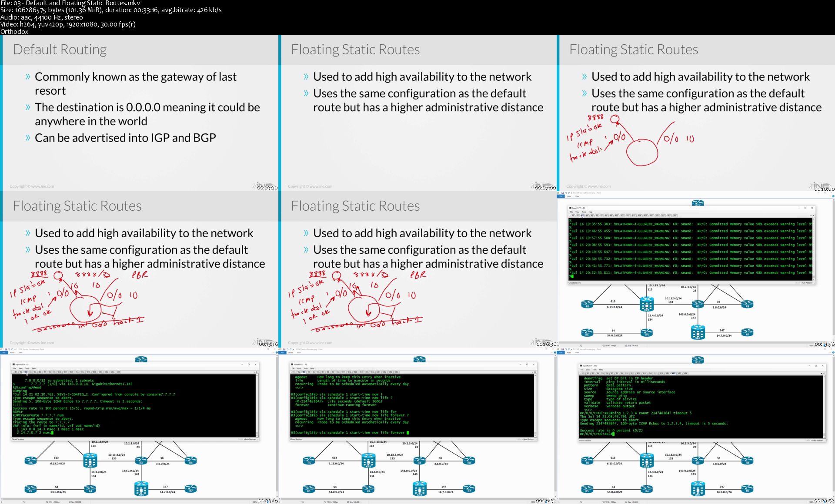The height and width of the screenshot is (504, 835).
Task: Open Paint's blue File tab in the 00:19:56 frame
Action: [561, 196]
